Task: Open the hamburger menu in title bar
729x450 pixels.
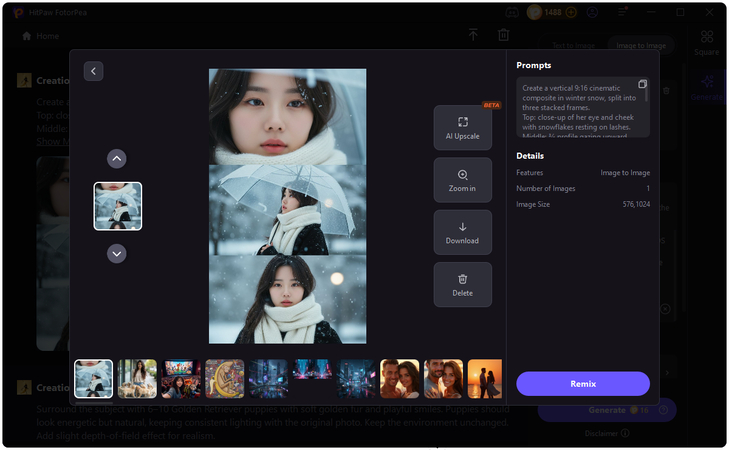Action: click(622, 13)
